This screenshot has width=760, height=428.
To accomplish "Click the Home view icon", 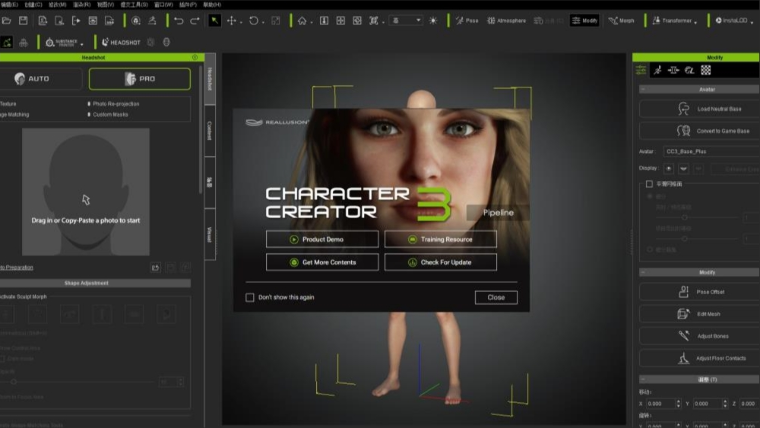I will 302,20.
